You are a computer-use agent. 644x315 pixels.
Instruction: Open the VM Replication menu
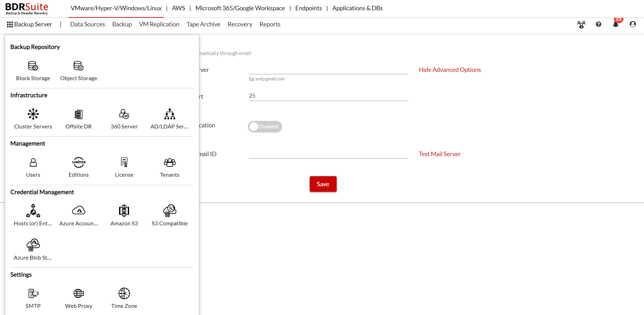click(x=159, y=24)
